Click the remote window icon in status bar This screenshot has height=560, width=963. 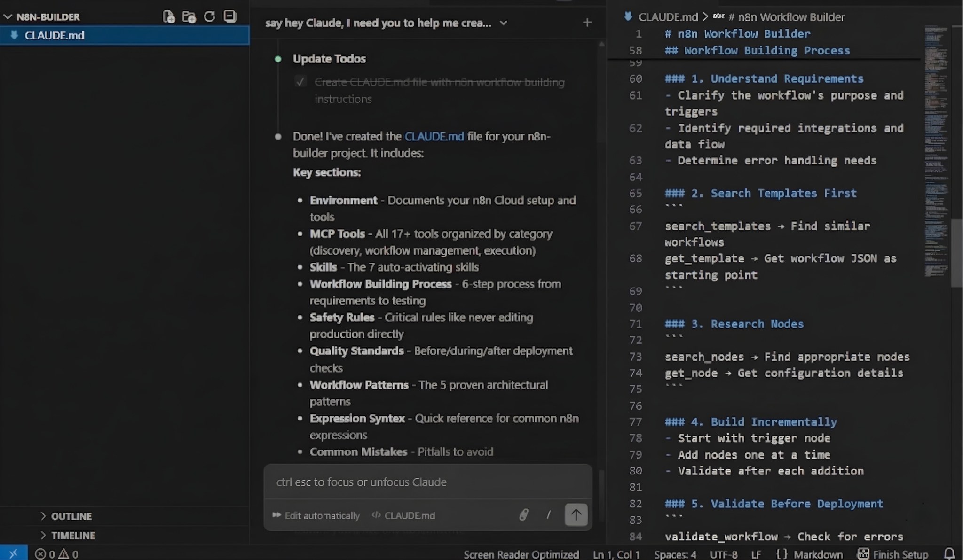point(13,553)
